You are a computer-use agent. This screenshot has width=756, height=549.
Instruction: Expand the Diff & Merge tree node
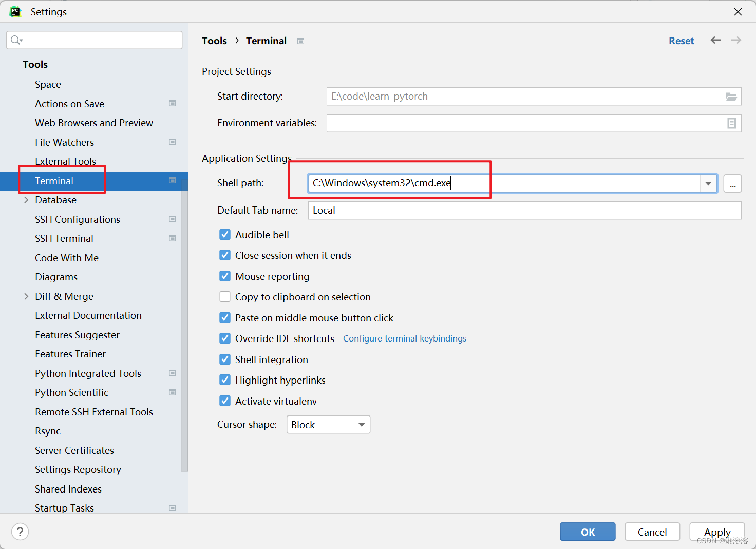click(26, 296)
